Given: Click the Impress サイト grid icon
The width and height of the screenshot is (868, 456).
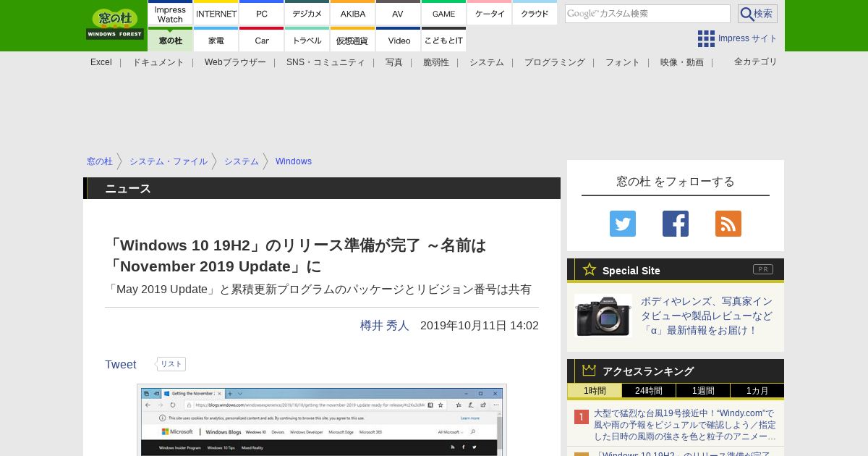Looking at the screenshot, I should 706,38.
